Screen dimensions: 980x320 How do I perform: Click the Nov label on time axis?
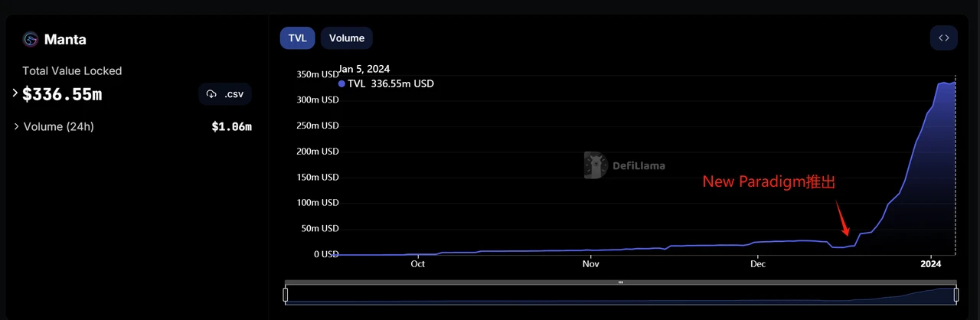pyautogui.click(x=590, y=264)
